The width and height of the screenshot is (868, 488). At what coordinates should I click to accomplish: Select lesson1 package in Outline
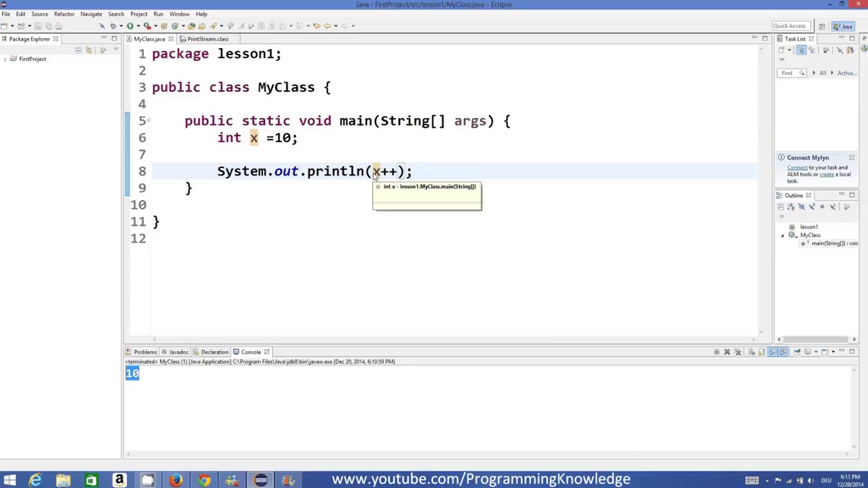pyautogui.click(x=809, y=227)
